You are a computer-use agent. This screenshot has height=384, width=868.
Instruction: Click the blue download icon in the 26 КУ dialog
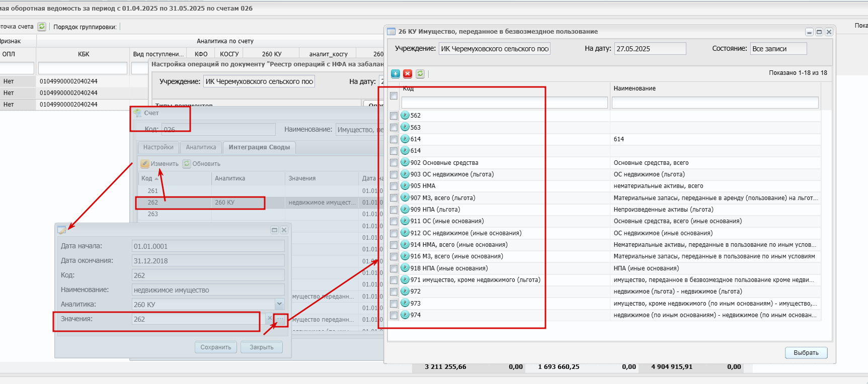point(396,73)
